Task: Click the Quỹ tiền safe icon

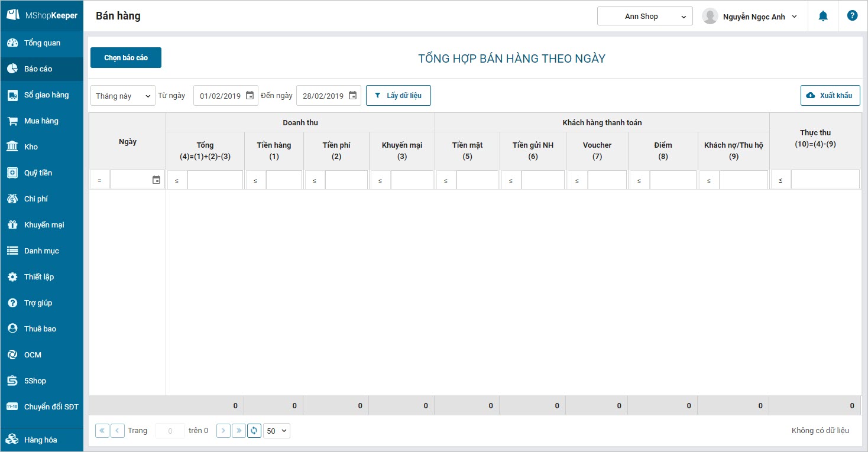Action: click(x=12, y=173)
